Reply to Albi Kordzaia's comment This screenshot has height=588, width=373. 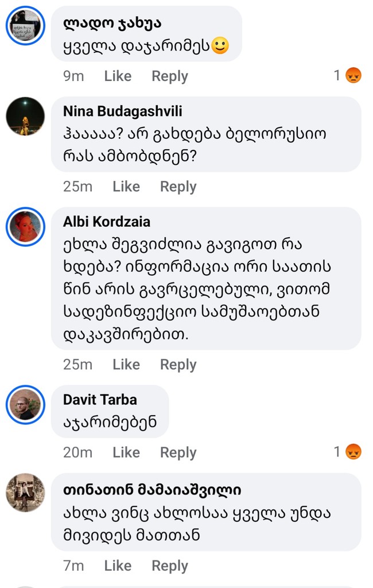click(178, 365)
